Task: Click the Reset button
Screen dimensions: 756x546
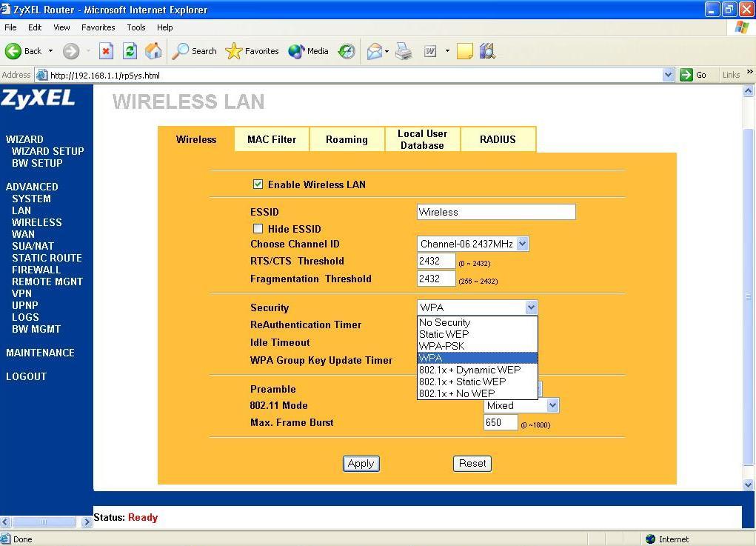Action: coord(472,464)
